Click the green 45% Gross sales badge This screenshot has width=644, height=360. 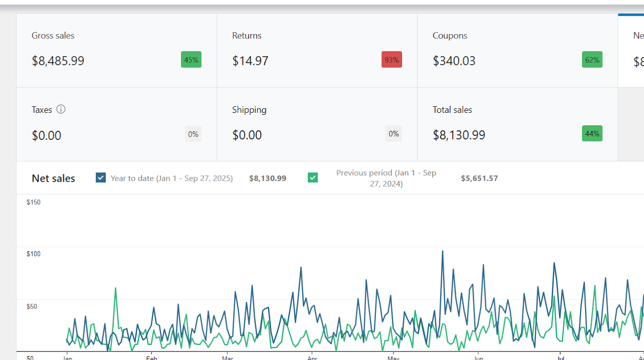pyautogui.click(x=191, y=60)
